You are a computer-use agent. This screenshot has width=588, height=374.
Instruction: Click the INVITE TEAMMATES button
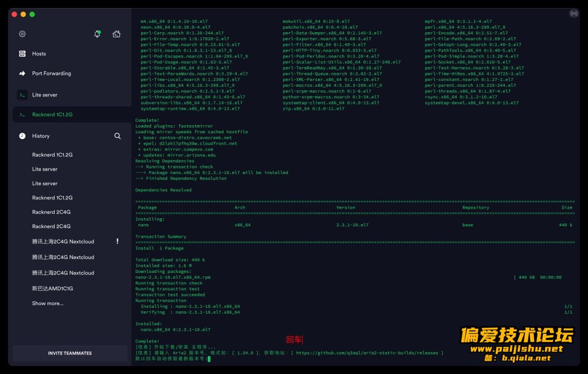pos(69,353)
